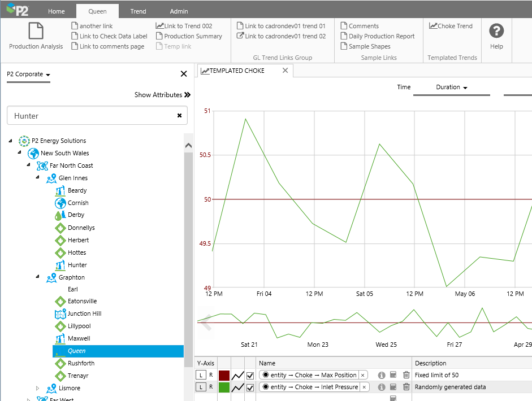Open the Daily Production Report link
Screen dimensions: 532x401
pyautogui.click(x=378, y=36)
